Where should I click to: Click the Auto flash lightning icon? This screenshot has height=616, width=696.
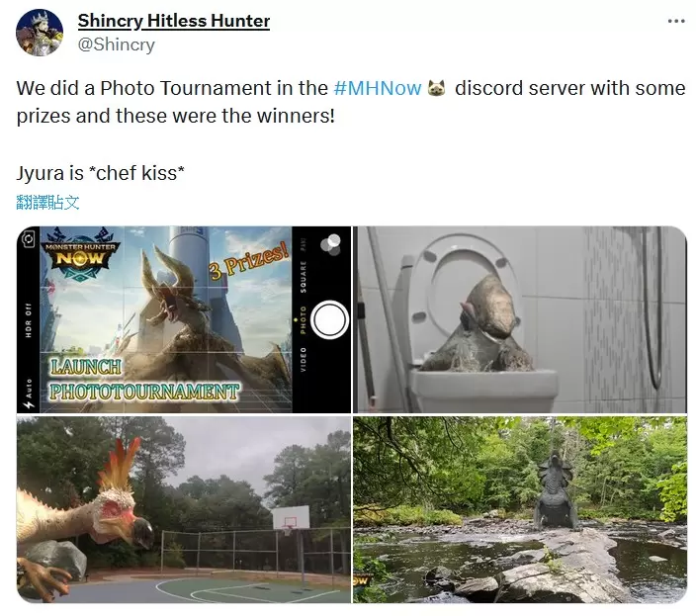(x=29, y=404)
